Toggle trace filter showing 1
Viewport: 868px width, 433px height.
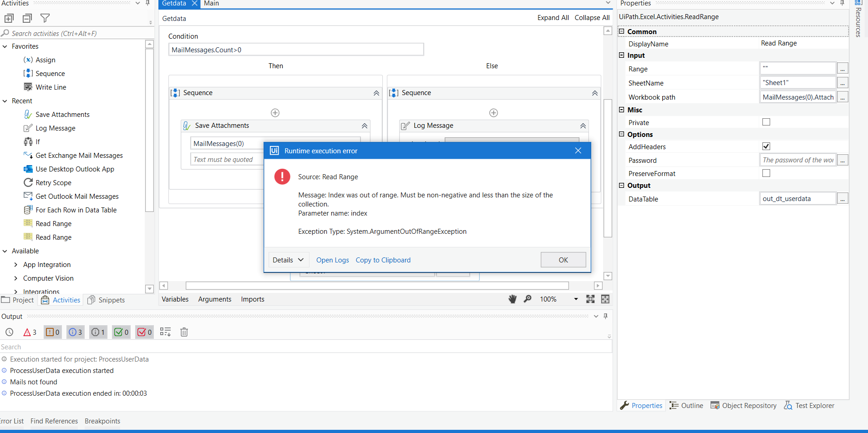(x=98, y=332)
